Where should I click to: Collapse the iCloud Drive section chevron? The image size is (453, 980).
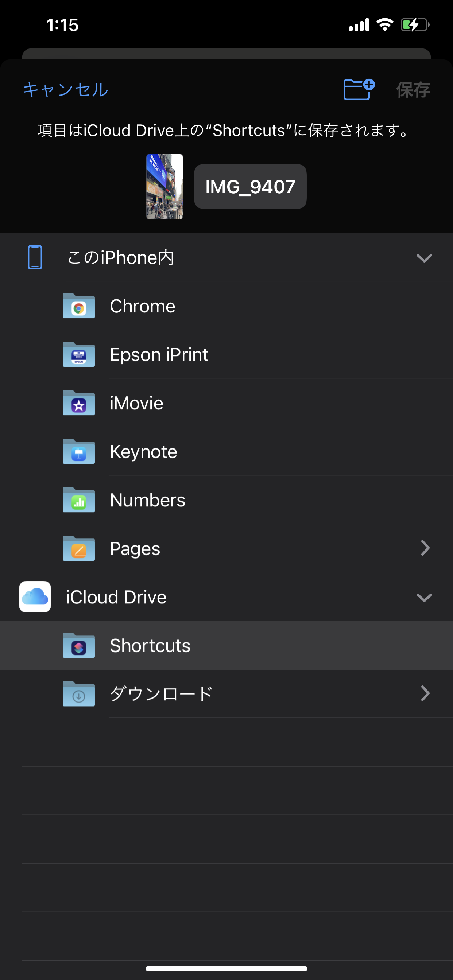click(x=424, y=597)
